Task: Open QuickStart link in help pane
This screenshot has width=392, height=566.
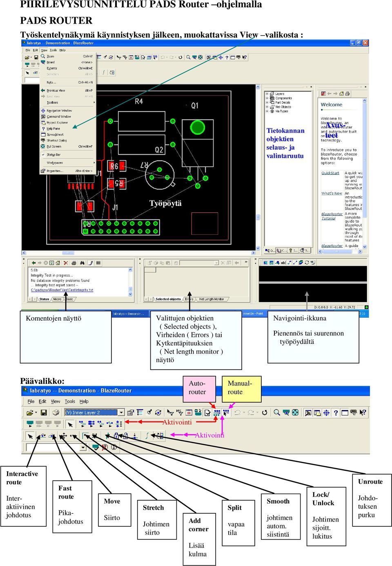Action: coord(330,173)
